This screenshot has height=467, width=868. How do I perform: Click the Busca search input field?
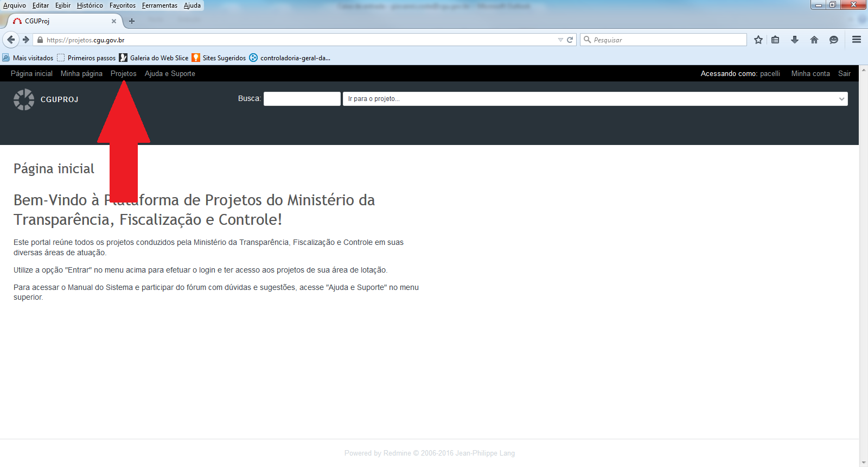(x=302, y=99)
